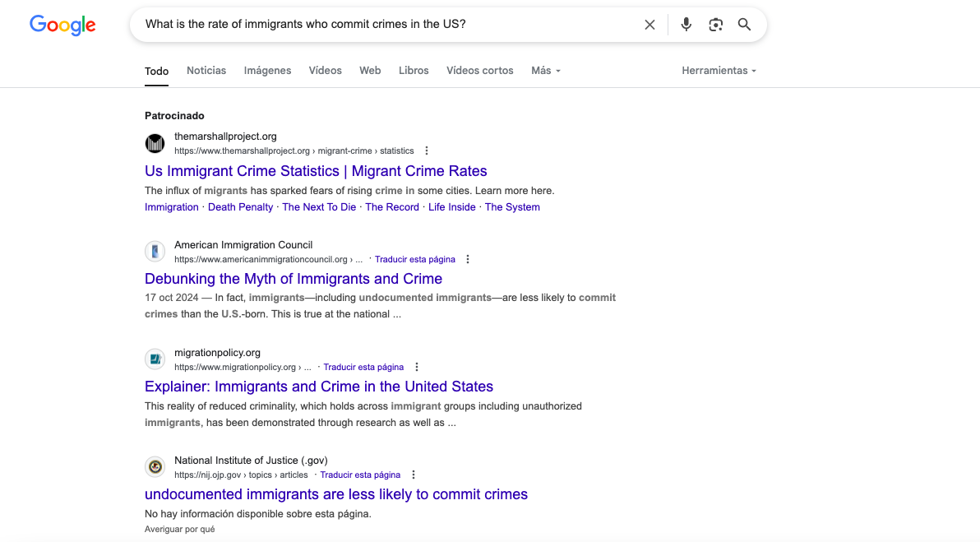Clear the search query with X icon
This screenshot has width=980, height=542.
(x=650, y=25)
